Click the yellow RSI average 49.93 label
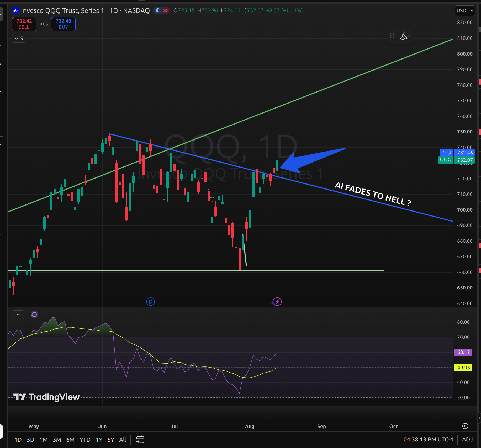481x448 pixels. pyautogui.click(x=463, y=368)
